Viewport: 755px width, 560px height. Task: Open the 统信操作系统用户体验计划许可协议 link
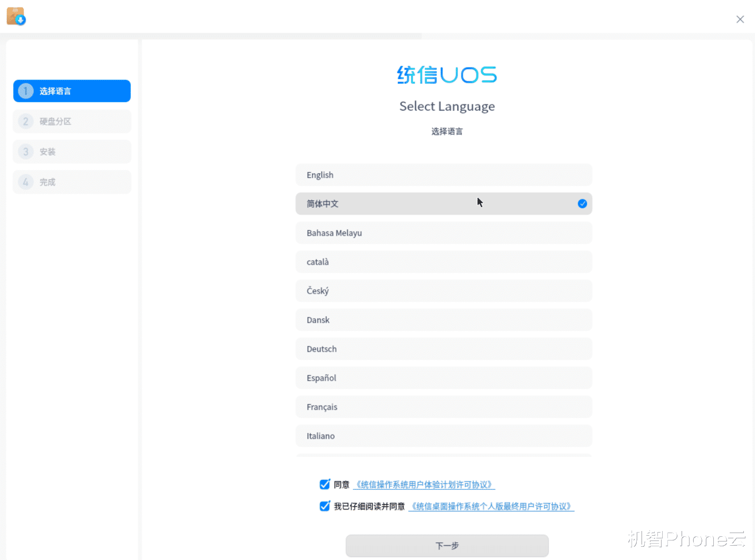pos(424,485)
